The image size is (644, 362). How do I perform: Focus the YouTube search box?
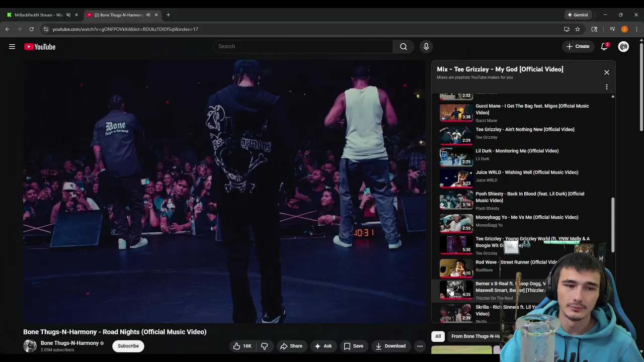[303, 46]
